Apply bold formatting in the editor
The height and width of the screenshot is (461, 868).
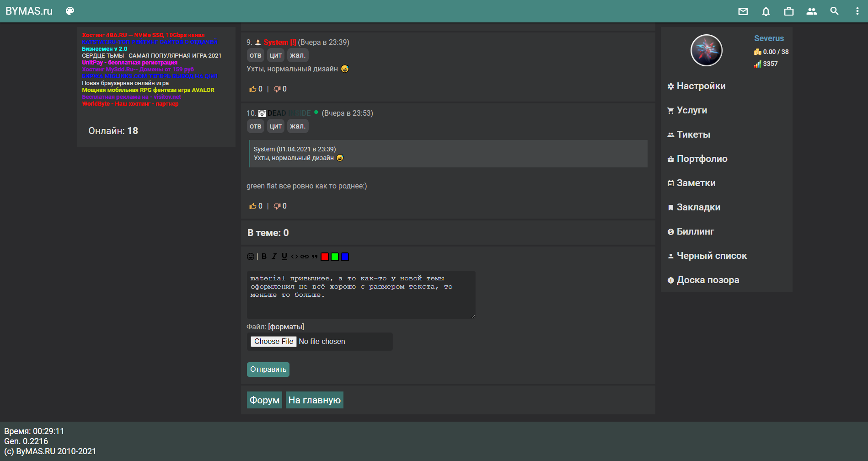(264, 257)
